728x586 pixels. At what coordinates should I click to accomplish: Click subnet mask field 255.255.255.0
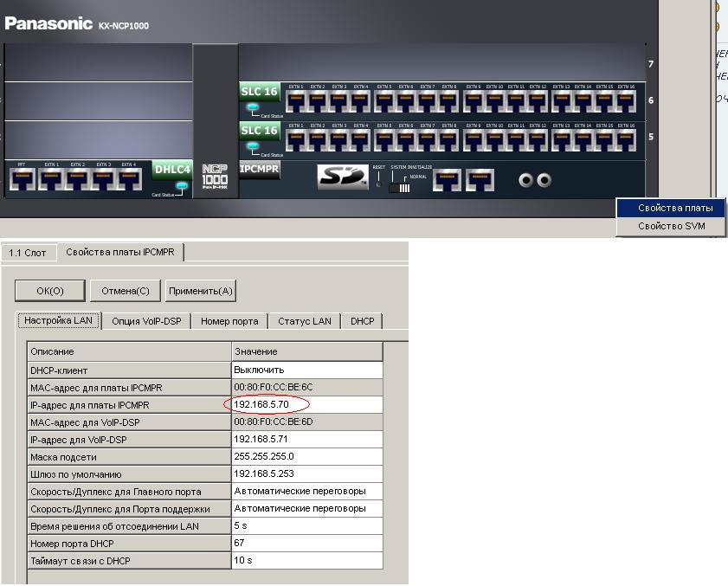coord(307,456)
